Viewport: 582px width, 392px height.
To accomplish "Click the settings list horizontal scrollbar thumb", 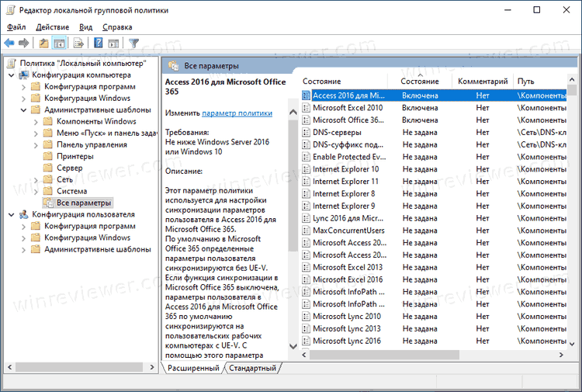I will (x=384, y=355).
